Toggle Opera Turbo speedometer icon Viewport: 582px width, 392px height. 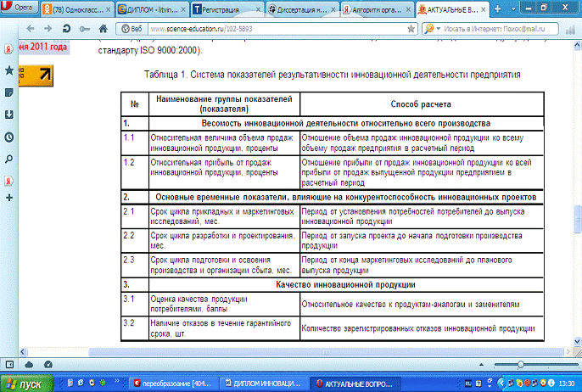point(48,365)
